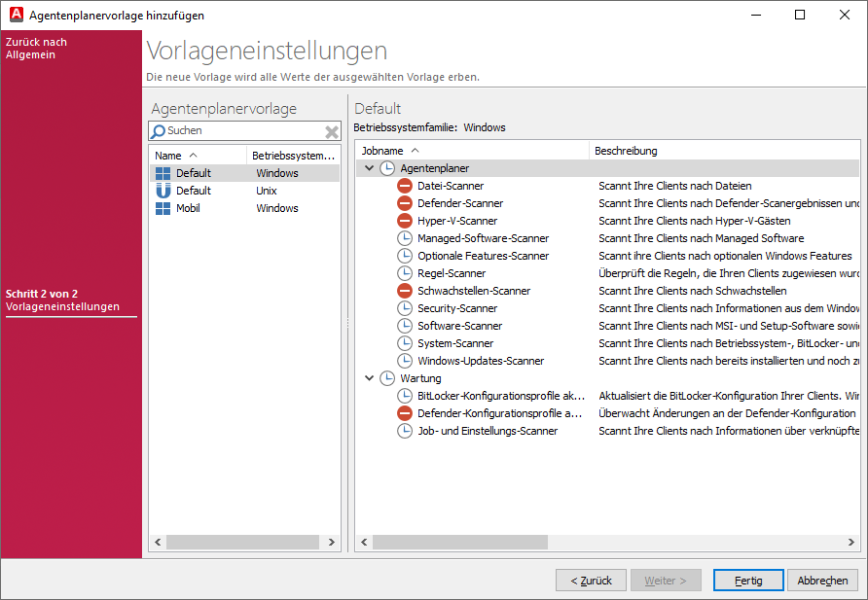The width and height of the screenshot is (868, 600).
Task: Select 'Scannt Ihre Clients nach Schwachstellen' description
Action: 693,291
